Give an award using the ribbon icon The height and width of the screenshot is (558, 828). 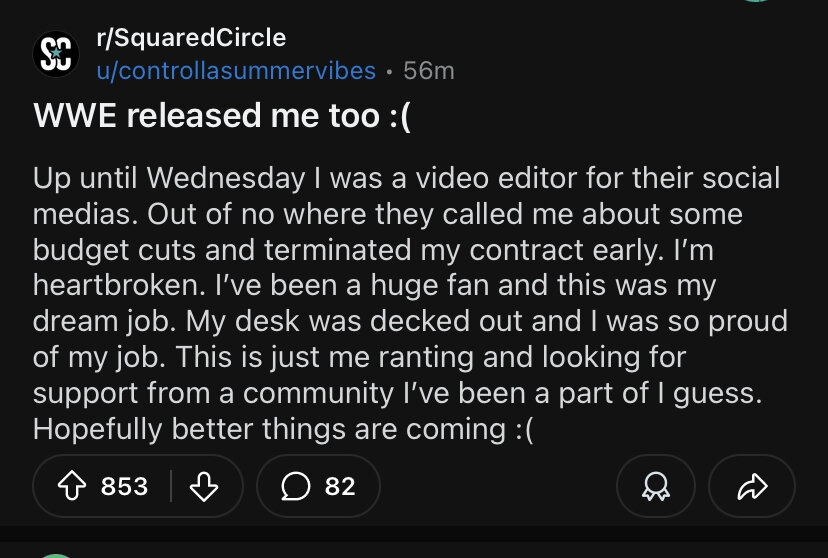[656, 487]
